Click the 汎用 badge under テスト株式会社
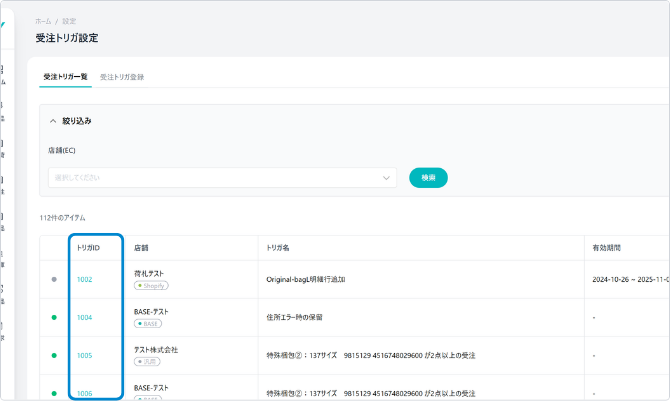The image size is (670, 403). pos(149,361)
